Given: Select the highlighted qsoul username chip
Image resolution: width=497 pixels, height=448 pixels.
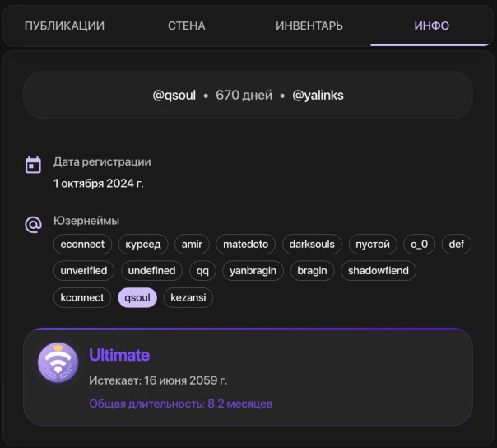Looking at the screenshot, I should click(137, 297).
